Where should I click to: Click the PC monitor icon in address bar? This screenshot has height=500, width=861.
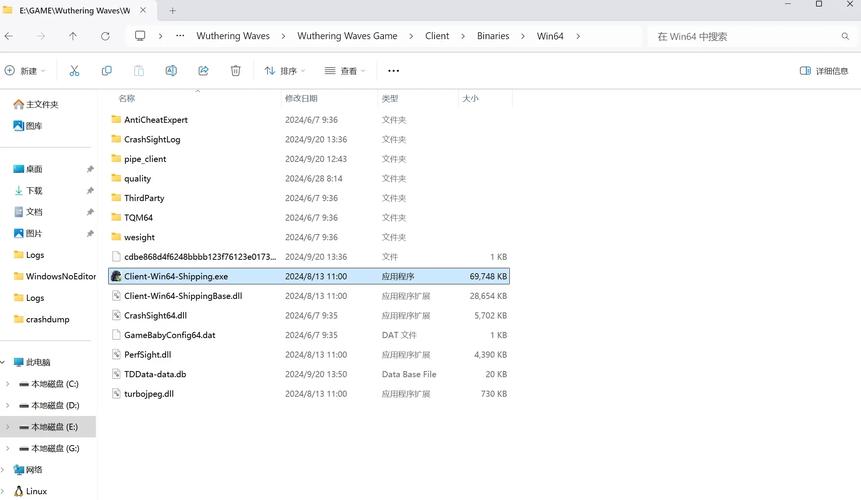click(140, 36)
